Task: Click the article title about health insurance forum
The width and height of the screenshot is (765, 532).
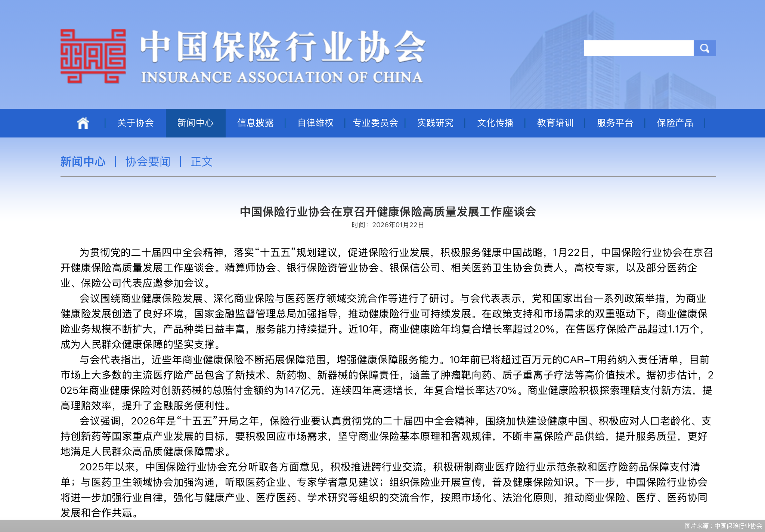Action: [x=387, y=212]
